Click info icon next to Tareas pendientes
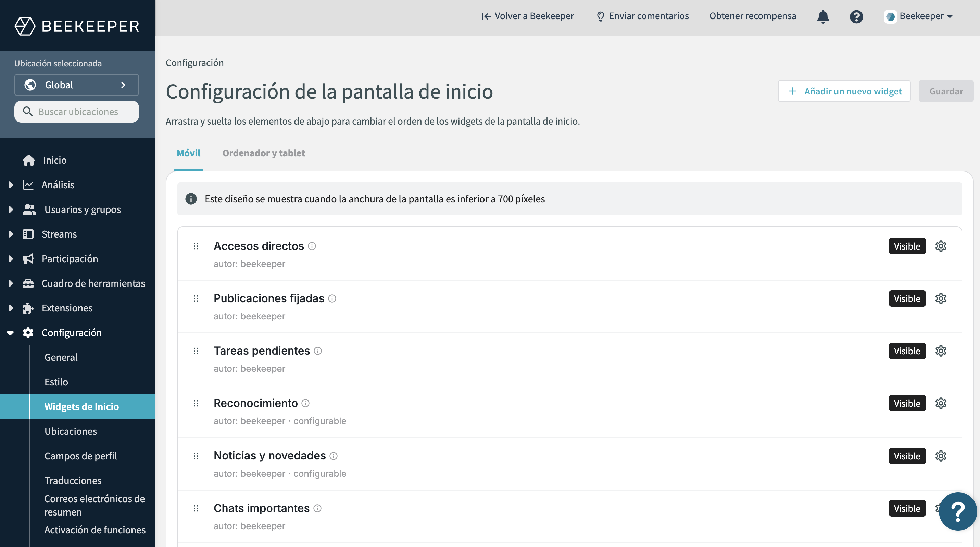Viewport: 980px width, 547px height. click(318, 351)
